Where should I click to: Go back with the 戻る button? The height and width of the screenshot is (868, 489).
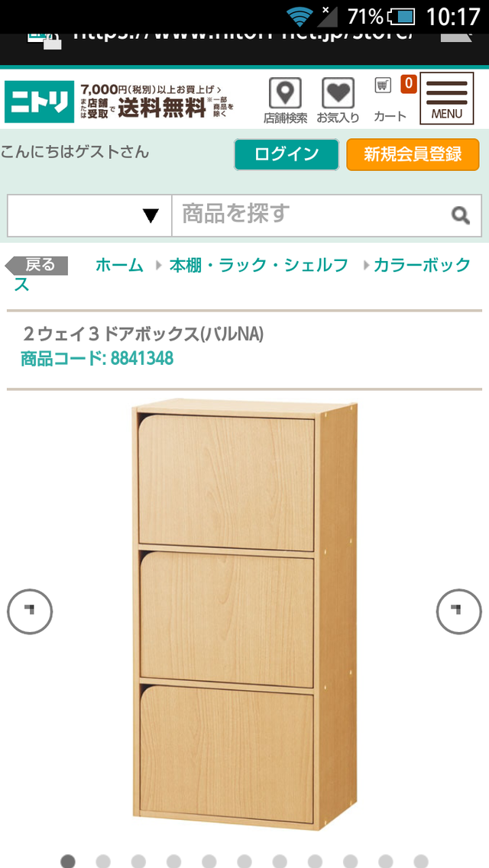point(37,266)
